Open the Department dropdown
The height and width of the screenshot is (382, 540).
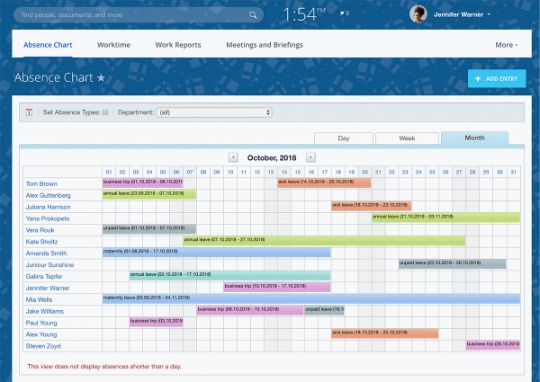[x=214, y=112]
